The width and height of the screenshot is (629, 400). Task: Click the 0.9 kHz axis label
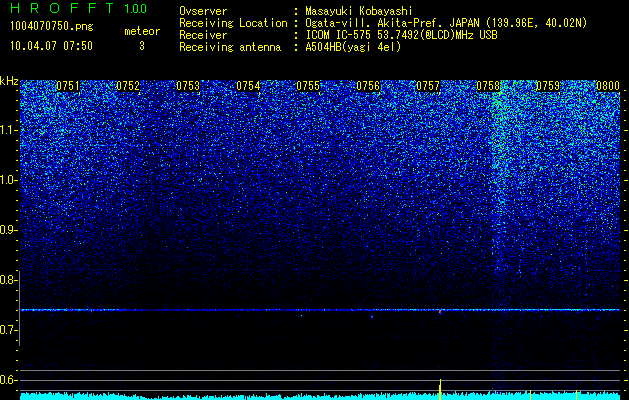[x=7, y=230]
